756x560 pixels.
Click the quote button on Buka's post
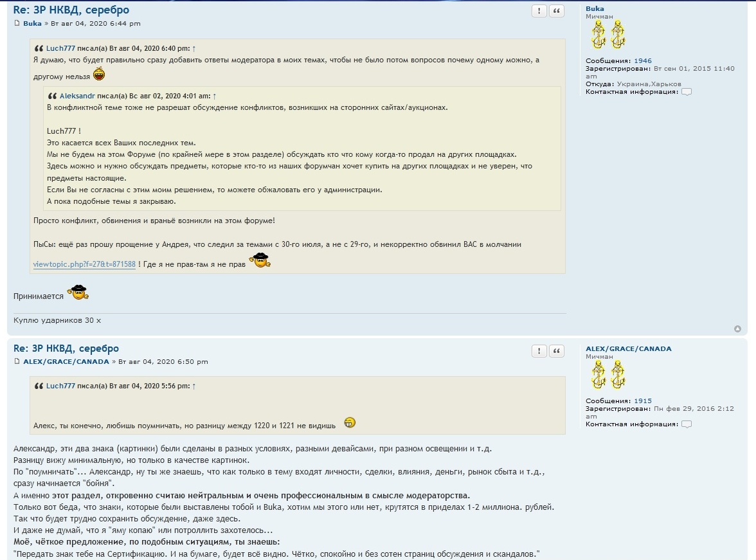point(557,11)
